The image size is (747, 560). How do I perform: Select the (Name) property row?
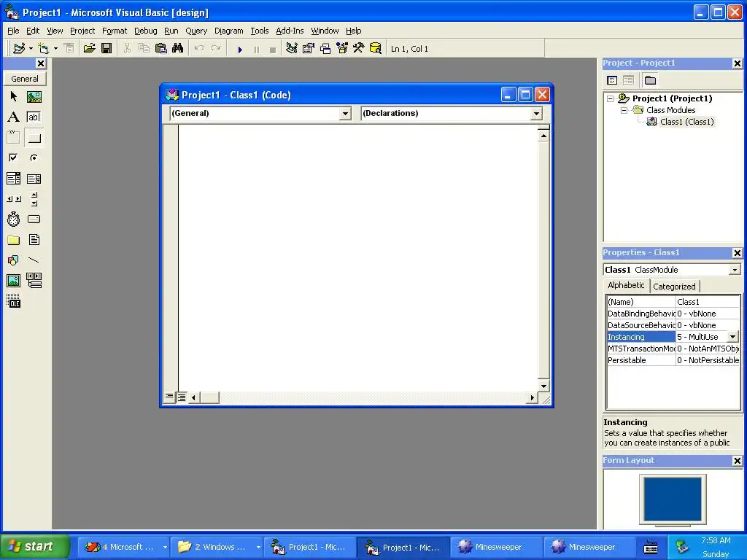[673, 302]
